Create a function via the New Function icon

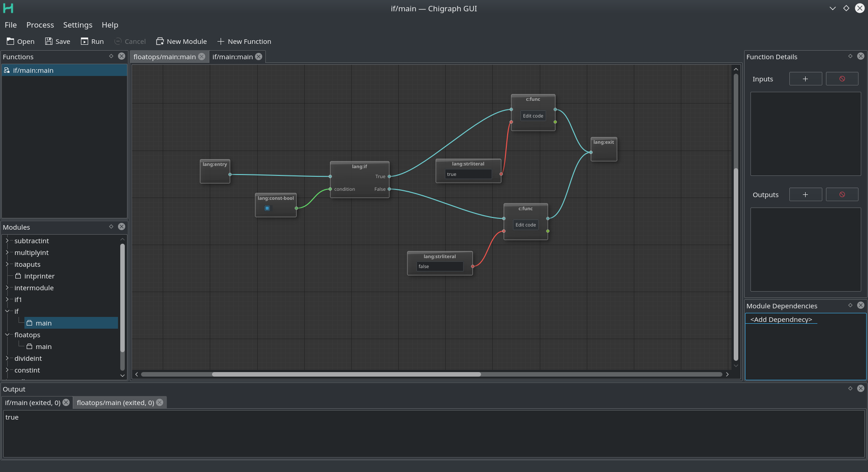[220, 41]
